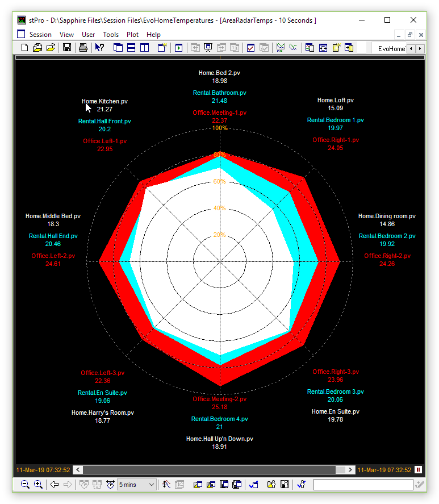The height and width of the screenshot is (504, 439).
Task: Click the Home.Loft.pv label
Action: pyautogui.click(x=335, y=100)
